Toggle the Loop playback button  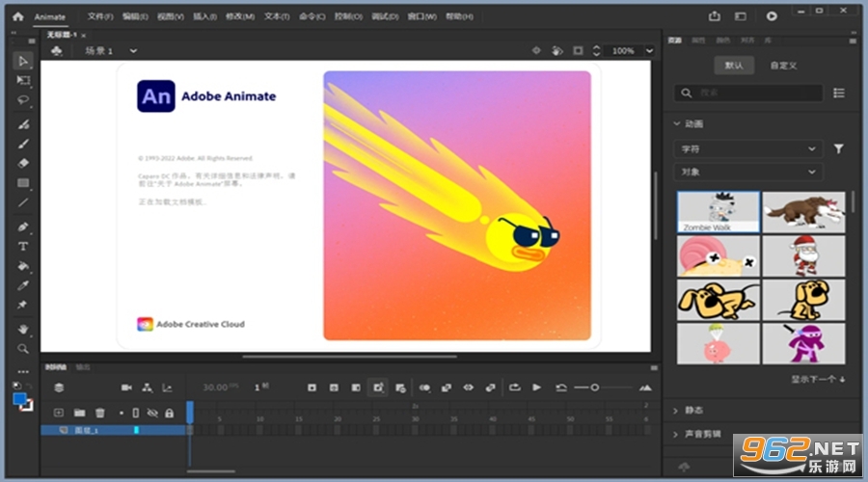tap(515, 388)
